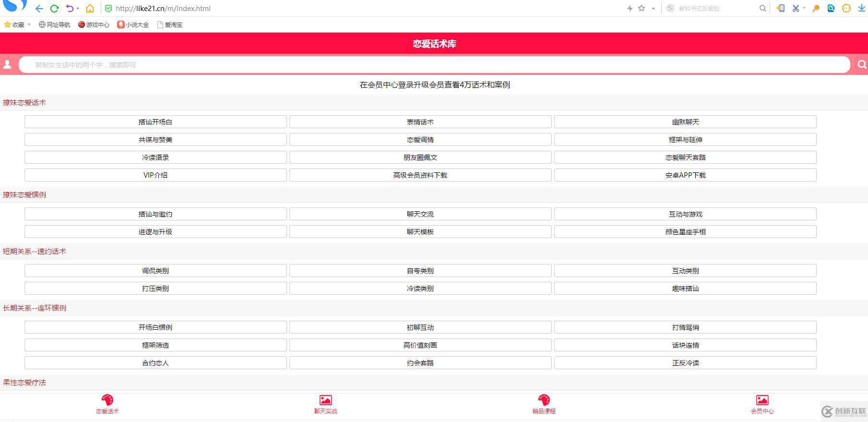Click the 复制女生话中的两个字 search field

(434, 64)
